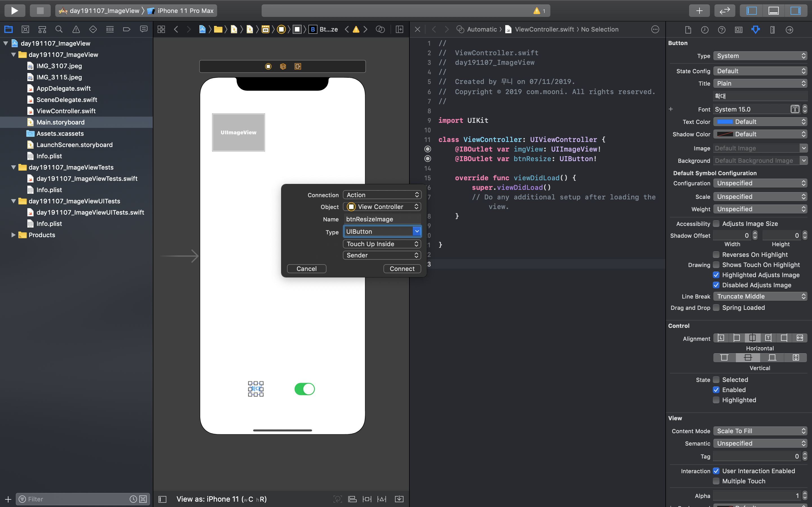The image size is (812, 507).
Task: Show the Attributes inspector
Action: [755, 30]
